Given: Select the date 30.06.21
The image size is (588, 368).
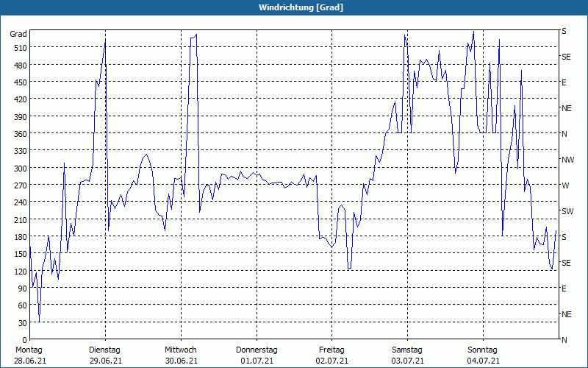Looking at the screenshot, I should point(181,361).
